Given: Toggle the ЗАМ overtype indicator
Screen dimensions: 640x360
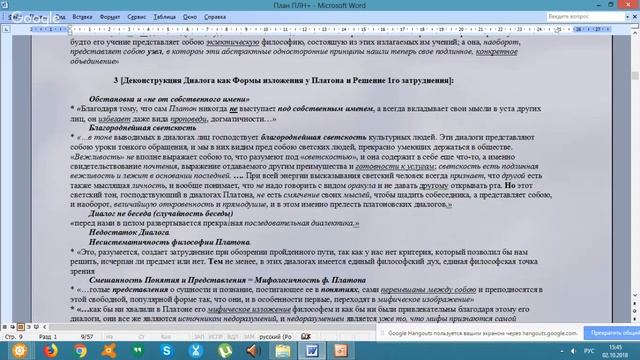Looking at the screenshot, I should 249,337.
